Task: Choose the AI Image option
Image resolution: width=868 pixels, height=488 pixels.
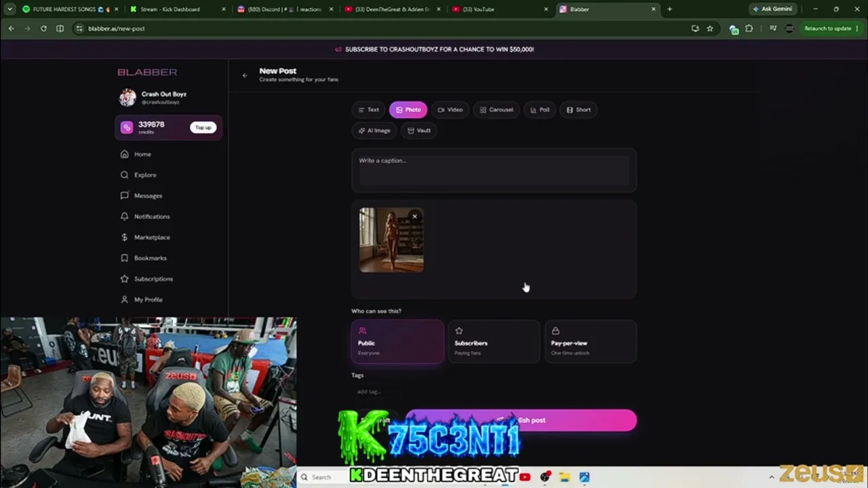Action: (x=374, y=131)
